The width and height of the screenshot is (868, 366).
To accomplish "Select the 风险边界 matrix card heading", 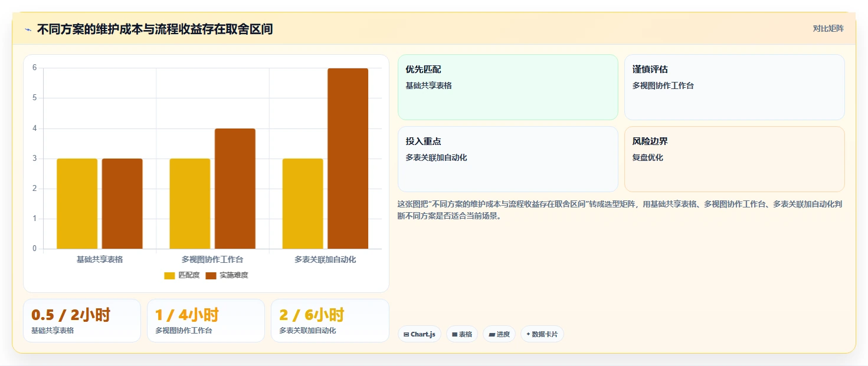I will pyautogui.click(x=650, y=141).
